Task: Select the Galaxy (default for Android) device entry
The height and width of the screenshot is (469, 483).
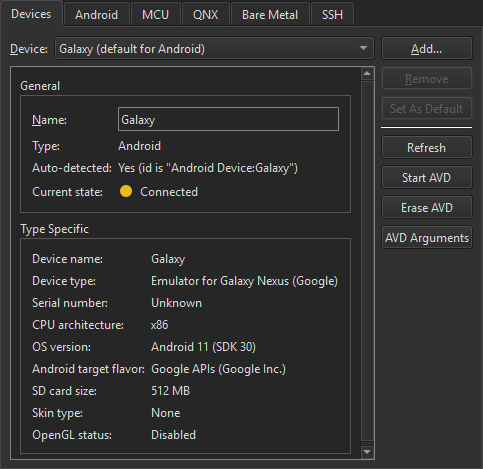Action: [x=214, y=49]
